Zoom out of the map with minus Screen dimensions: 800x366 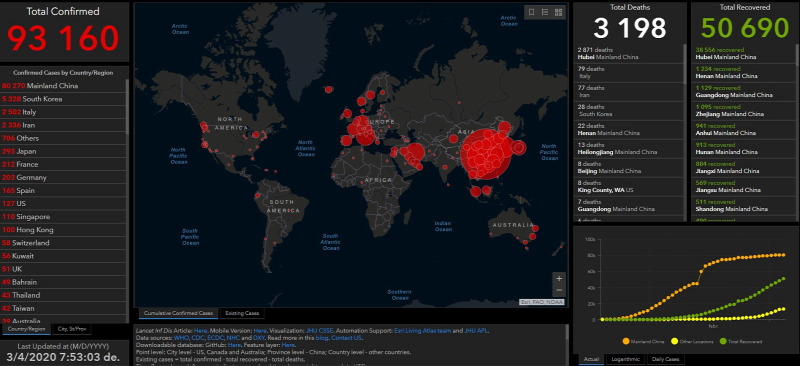[x=559, y=290]
